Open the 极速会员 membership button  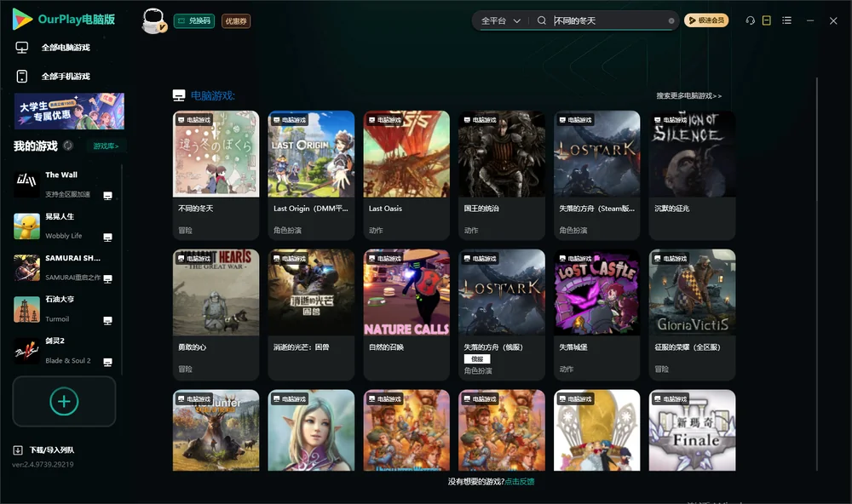pos(706,20)
